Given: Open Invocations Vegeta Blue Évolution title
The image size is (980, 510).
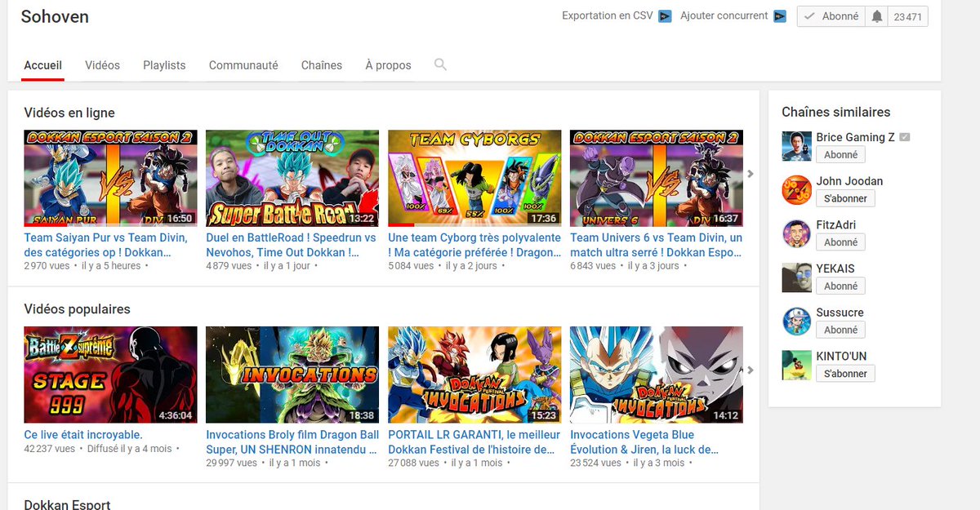Looking at the screenshot, I should click(x=645, y=442).
